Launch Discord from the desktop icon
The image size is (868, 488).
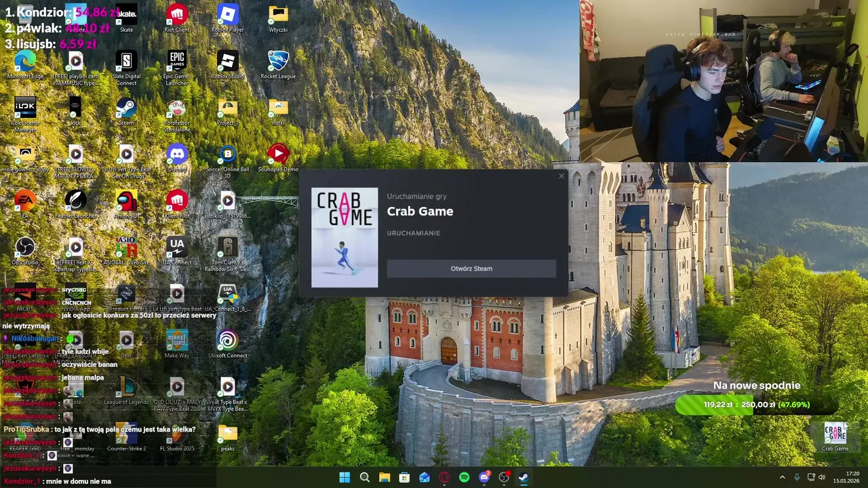(177, 159)
